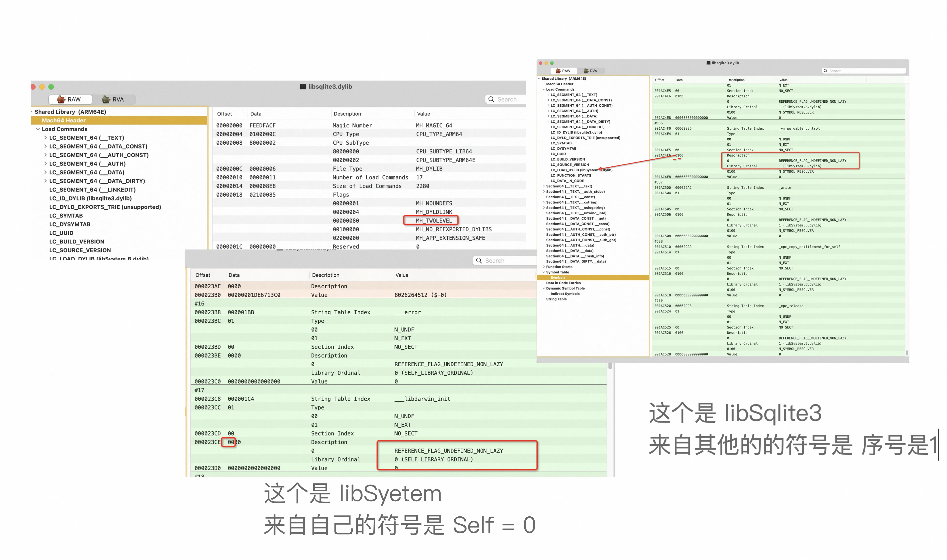Click the Search field in small Symbols window

864,71
